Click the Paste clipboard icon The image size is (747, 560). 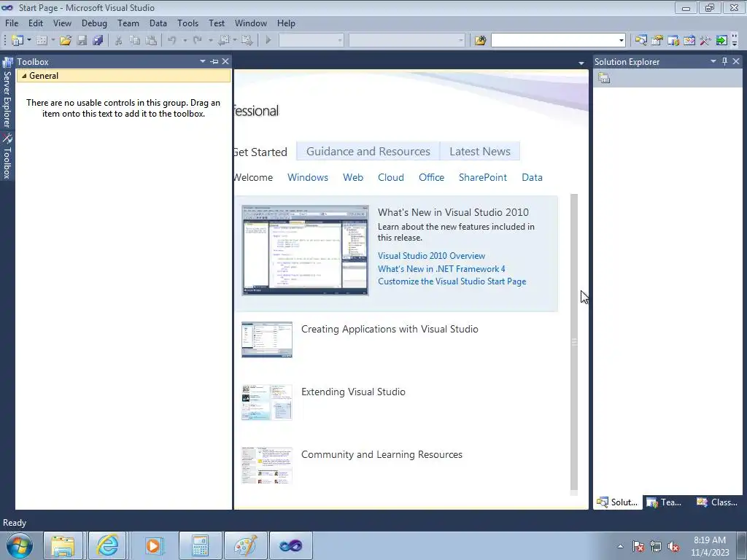[x=151, y=41]
